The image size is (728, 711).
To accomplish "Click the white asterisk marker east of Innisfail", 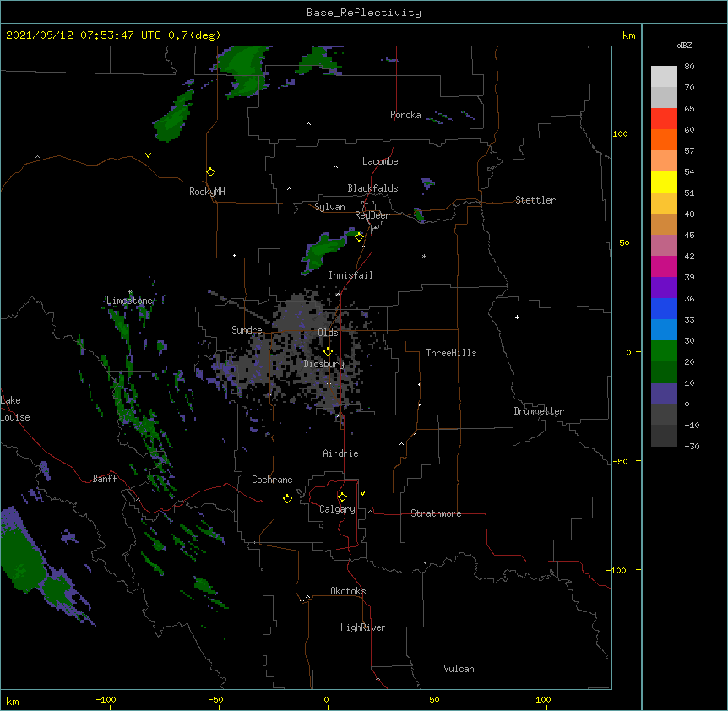I will [x=424, y=256].
